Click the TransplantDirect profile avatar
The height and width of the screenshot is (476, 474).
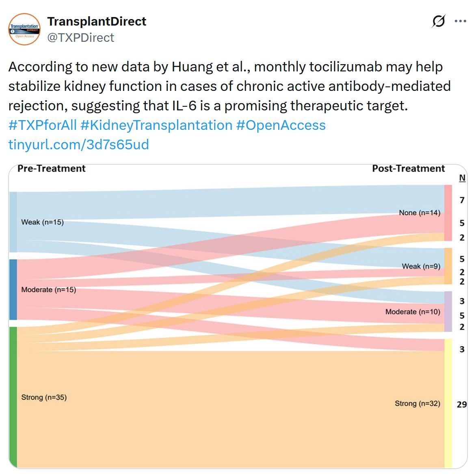pyautogui.click(x=24, y=29)
